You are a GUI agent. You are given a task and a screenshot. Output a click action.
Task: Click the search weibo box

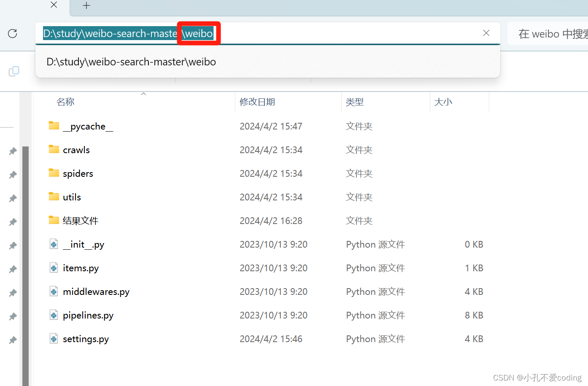click(548, 34)
